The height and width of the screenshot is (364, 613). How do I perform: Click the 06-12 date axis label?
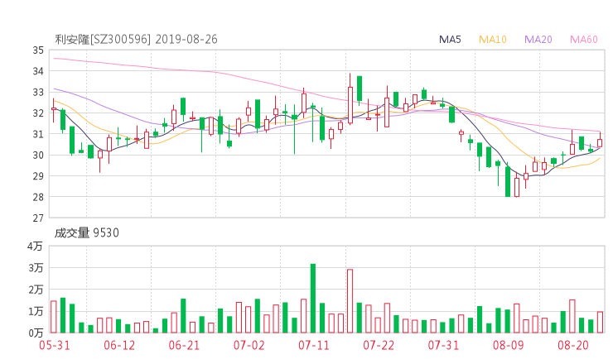[119, 345]
